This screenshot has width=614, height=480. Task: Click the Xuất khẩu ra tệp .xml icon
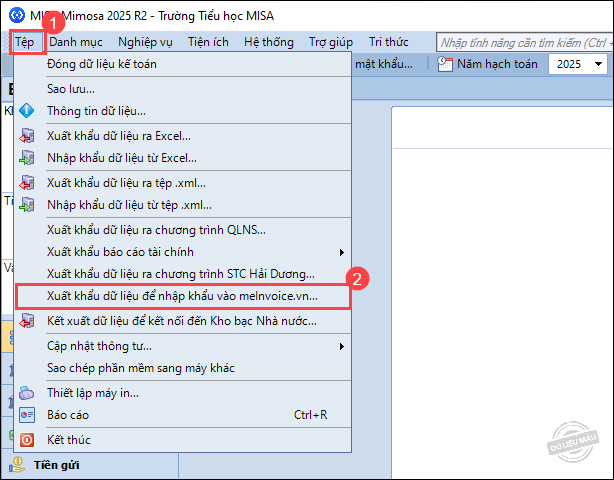[x=27, y=183]
